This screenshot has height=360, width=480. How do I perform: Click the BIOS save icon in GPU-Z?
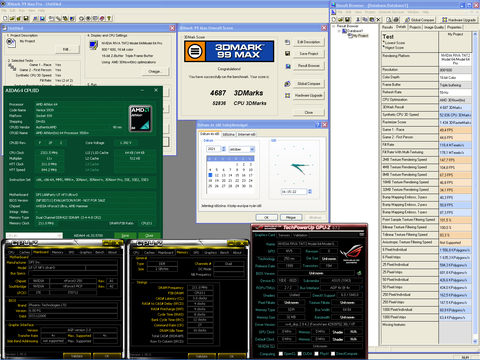point(359,273)
